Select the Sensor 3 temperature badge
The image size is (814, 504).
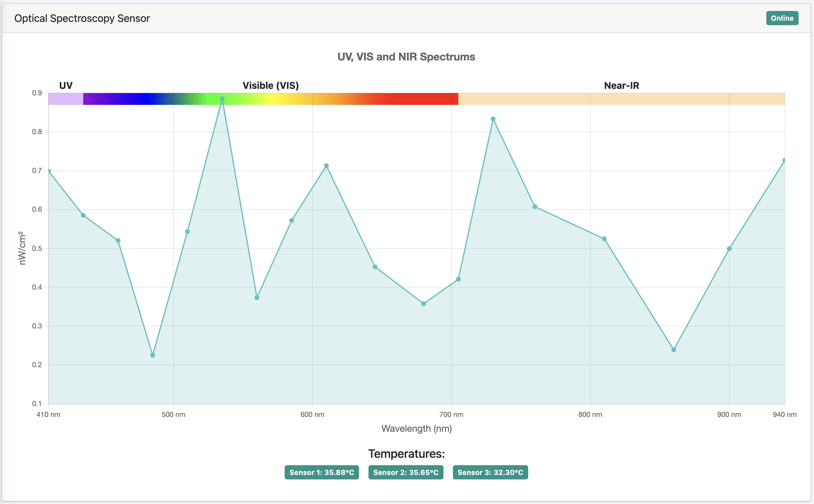pyautogui.click(x=490, y=472)
